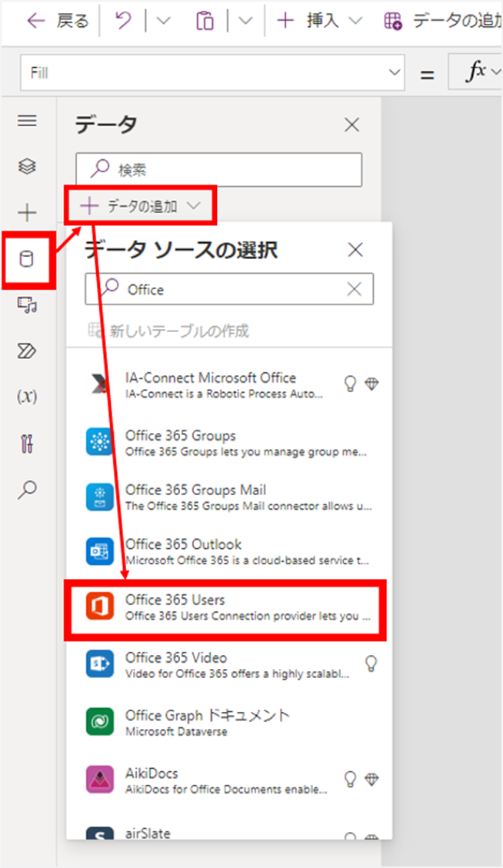Image resolution: width=503 pixels, height=868 pixels.
Task: Clear the Office search text
Action: [x=354, y=289]
